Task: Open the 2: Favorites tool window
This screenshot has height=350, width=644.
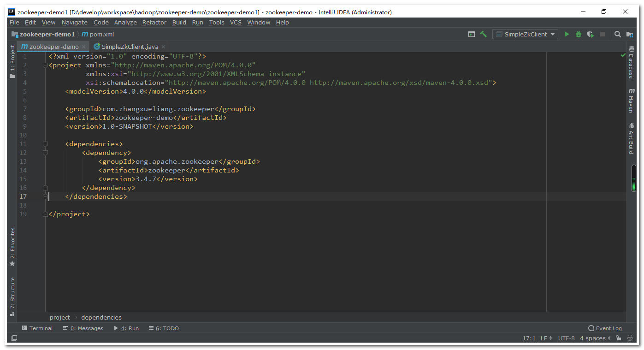Action: pos(12,247)
